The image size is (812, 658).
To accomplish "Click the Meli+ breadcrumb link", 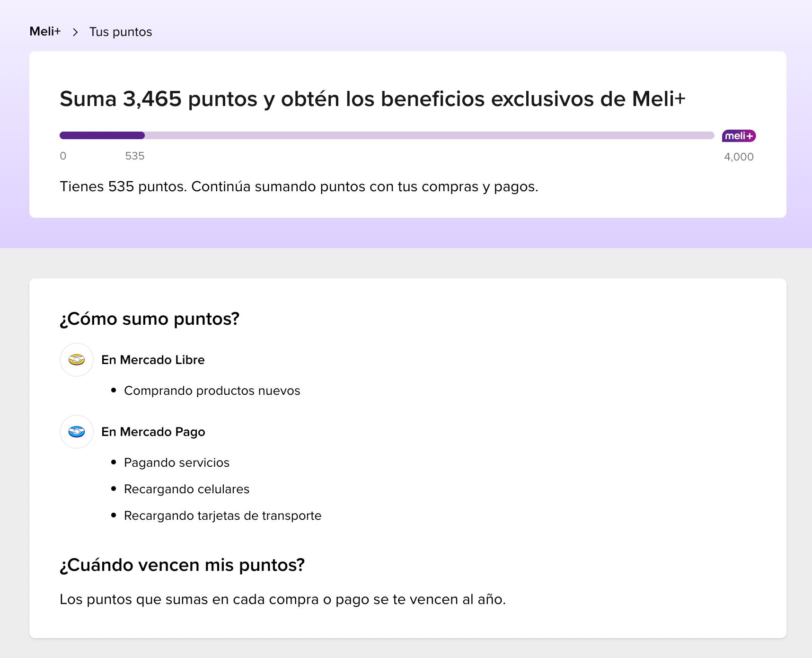I will coord(45,32).
